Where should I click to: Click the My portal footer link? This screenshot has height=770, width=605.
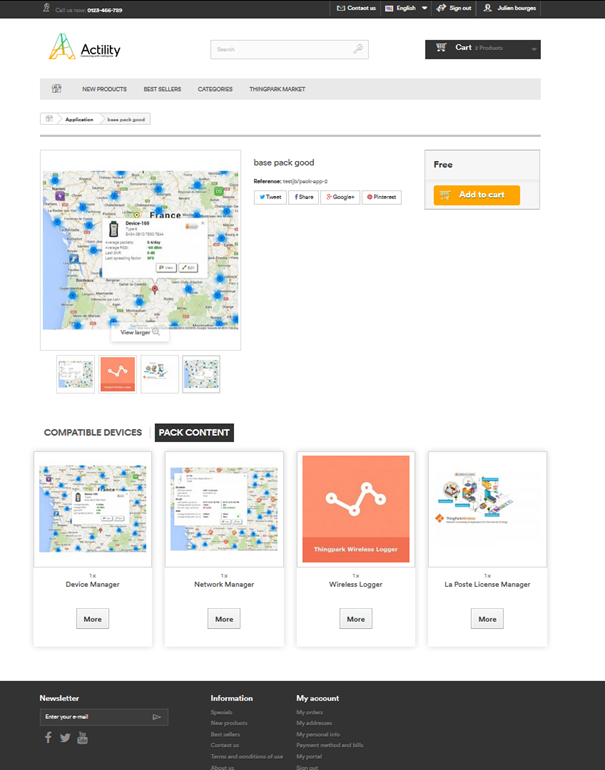pyautogui.click(x=309, y=756)
